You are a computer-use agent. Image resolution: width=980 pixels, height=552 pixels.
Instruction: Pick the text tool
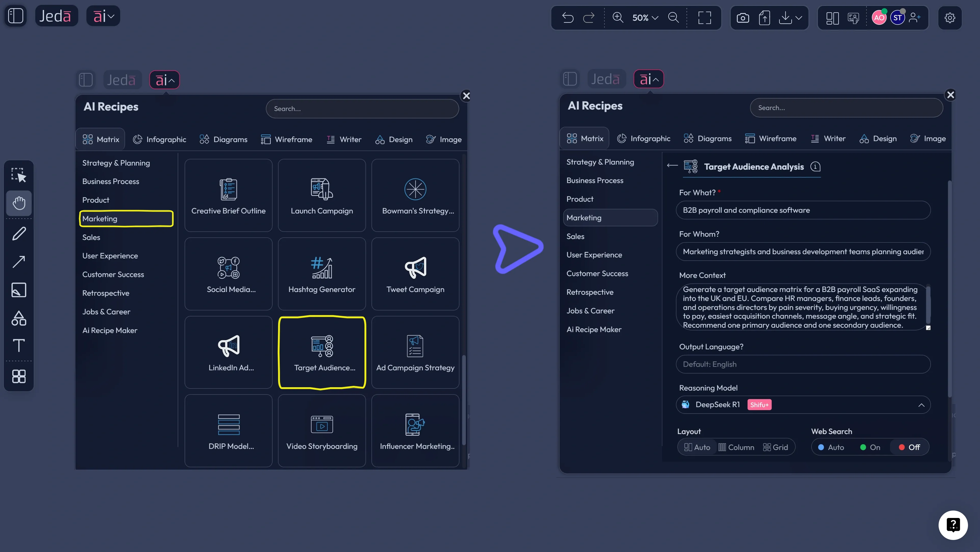point(19,346)
